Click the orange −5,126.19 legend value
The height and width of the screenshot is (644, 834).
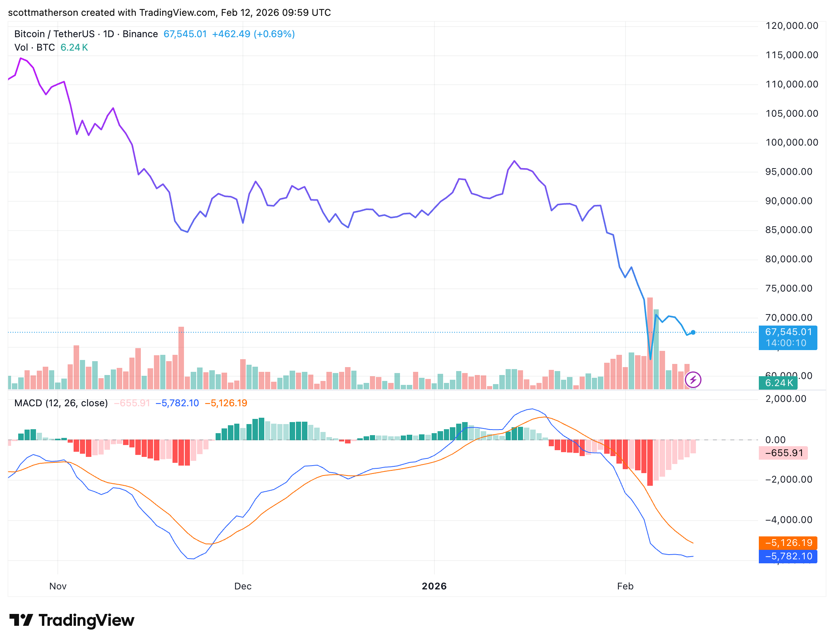226,403
